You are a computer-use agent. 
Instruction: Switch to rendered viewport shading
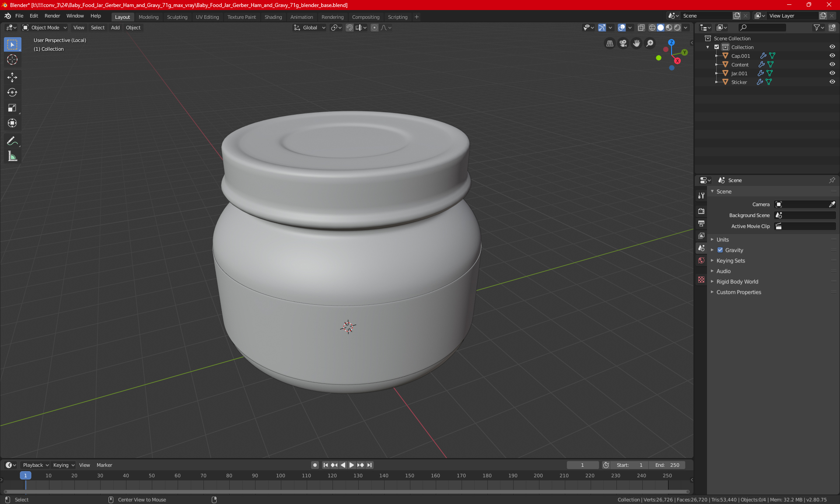coord(677,28)
